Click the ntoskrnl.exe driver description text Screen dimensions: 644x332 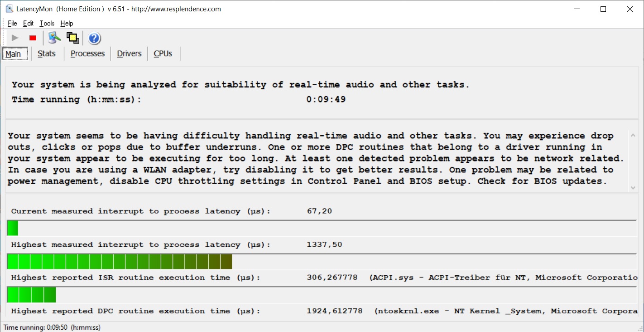[506, 311]
